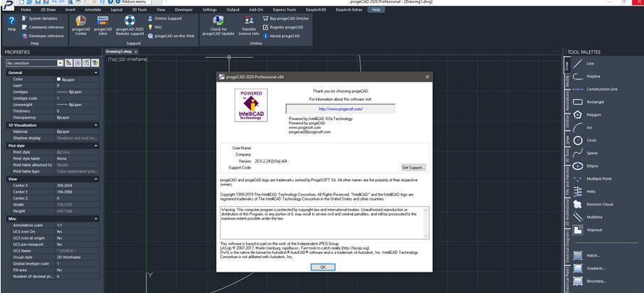Open the http://www.progesoft.com/ link
The width and height of the screenshot is (644, 293).
tap(340, 109)
